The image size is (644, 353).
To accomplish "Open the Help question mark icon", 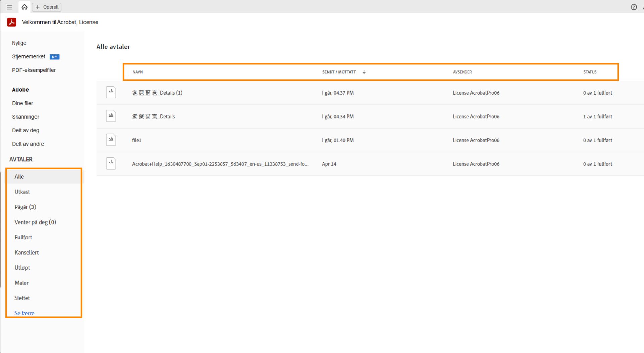I will (x=634, y=7).
